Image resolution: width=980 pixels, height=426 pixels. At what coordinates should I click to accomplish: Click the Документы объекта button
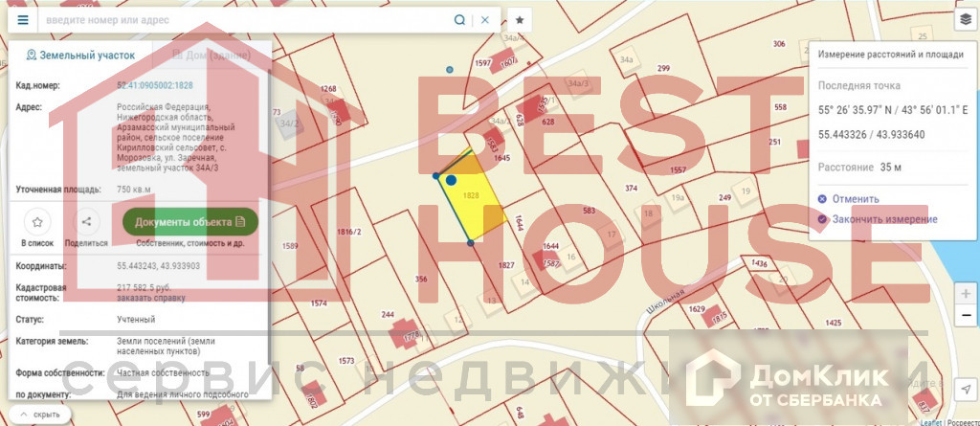(190, 221)
